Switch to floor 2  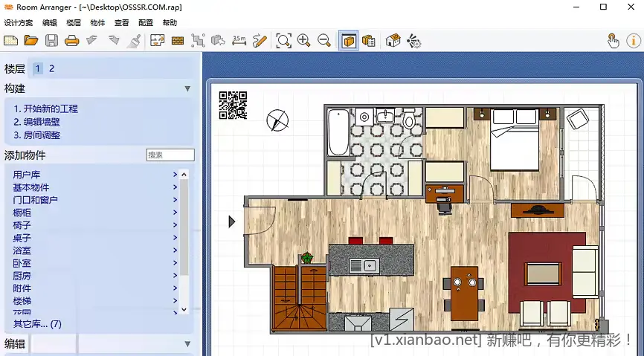[51, 68]
